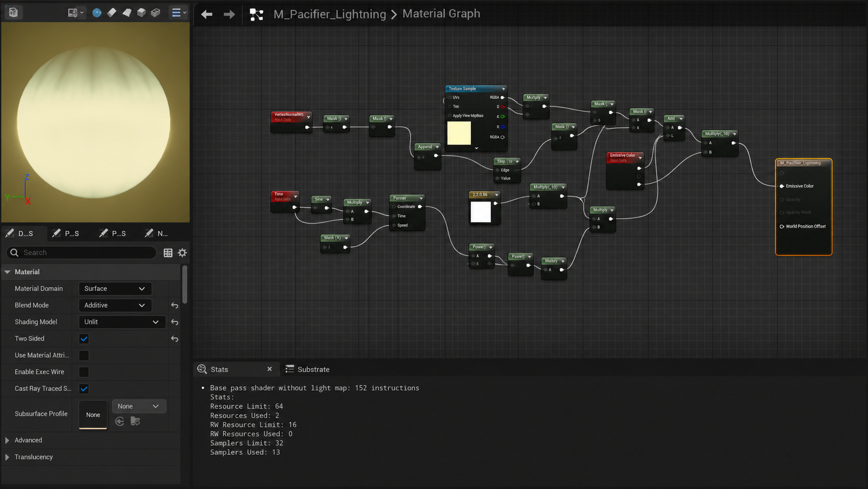Click the graph hierarchy icon
The image size is (868, 489).
tap(256, 14)
